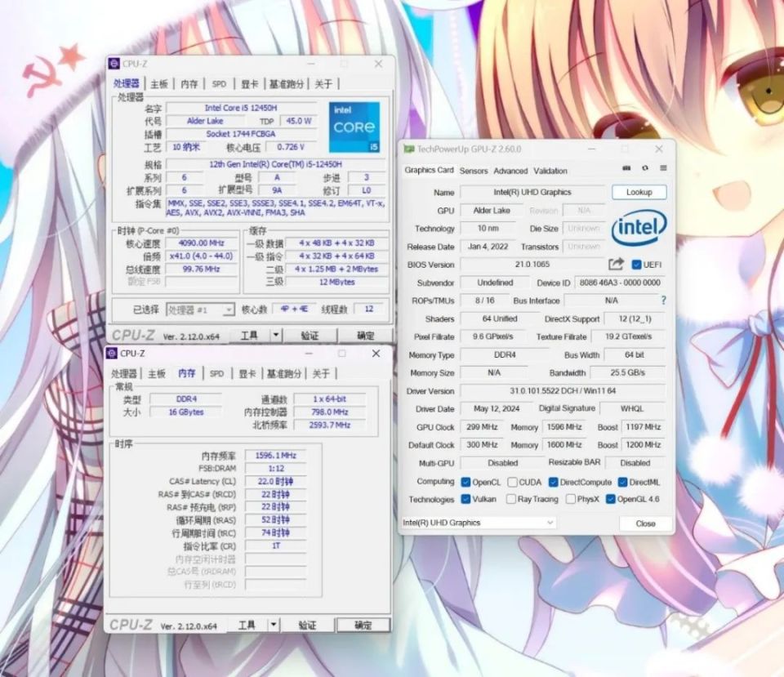Click the 验证 button in the CPU-Z memory window
The height and width of the screenshot is (677, 784).
pyautogui.click(x=307, y=625)
